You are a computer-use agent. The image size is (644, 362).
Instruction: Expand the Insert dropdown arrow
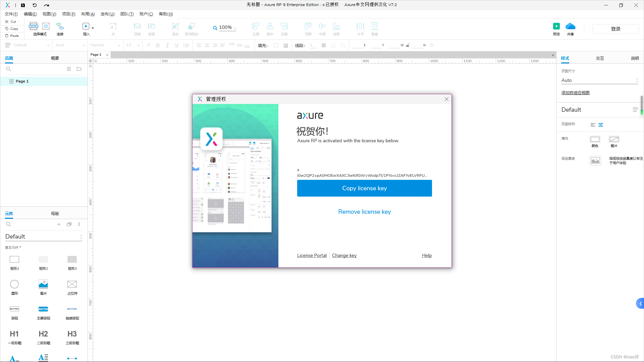click(93, 28)
